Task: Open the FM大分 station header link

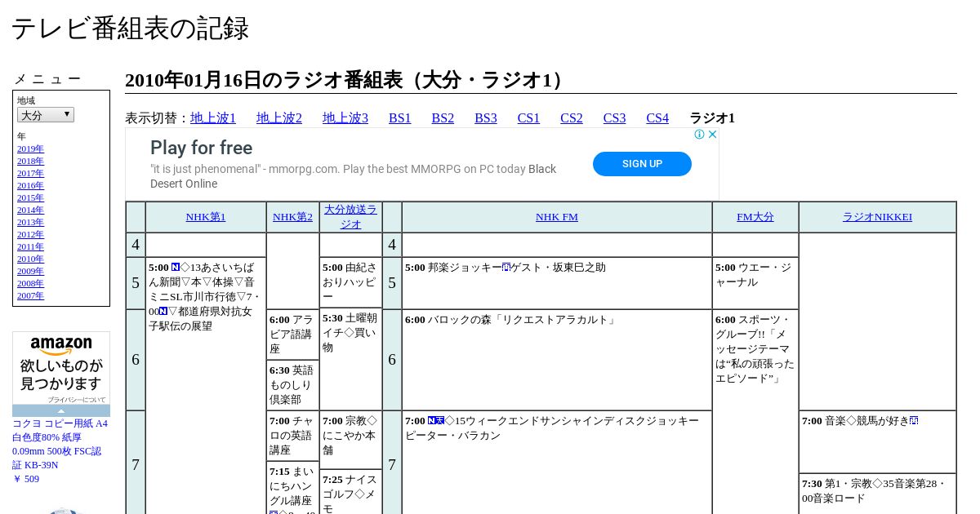Action: (x=755, y=217)
